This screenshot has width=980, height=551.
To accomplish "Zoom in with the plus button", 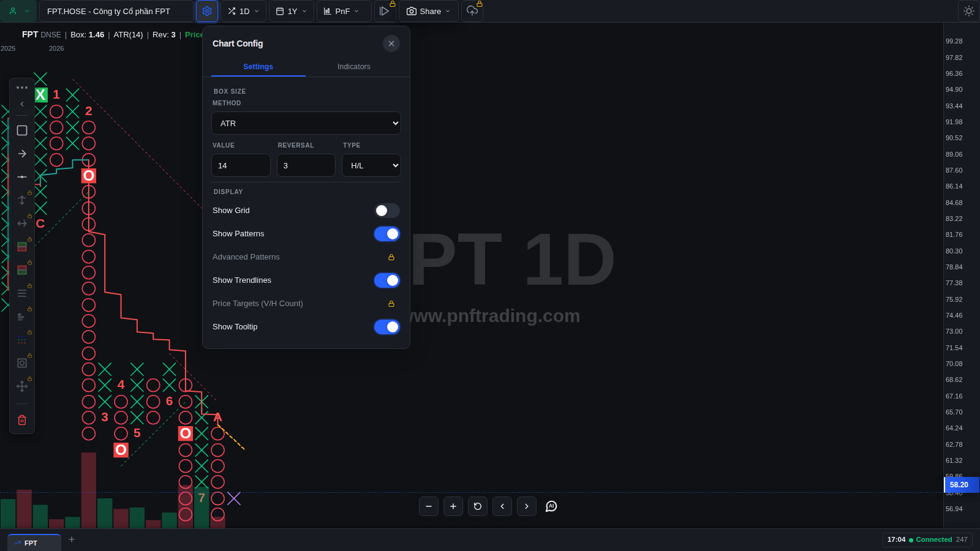I will click(453, 506).
